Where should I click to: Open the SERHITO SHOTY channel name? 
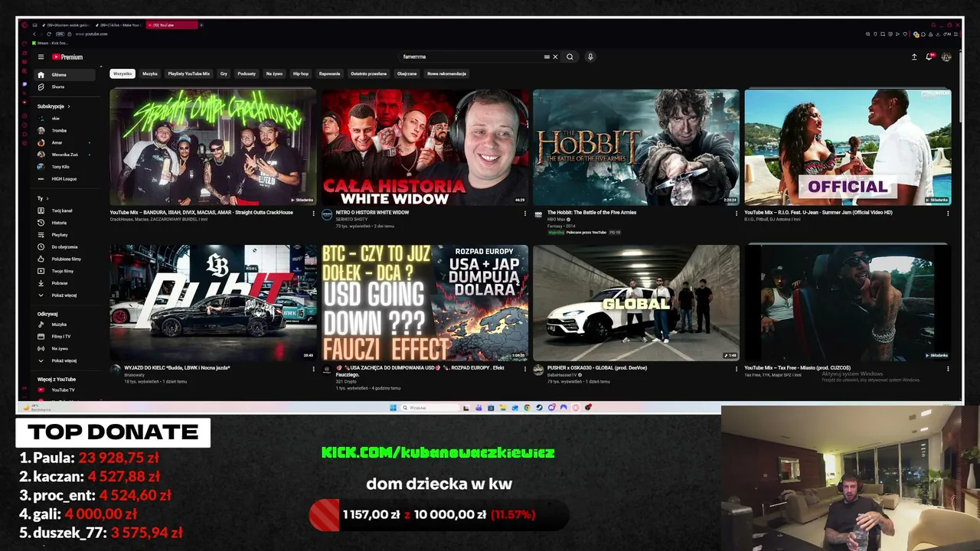point(351,220)
